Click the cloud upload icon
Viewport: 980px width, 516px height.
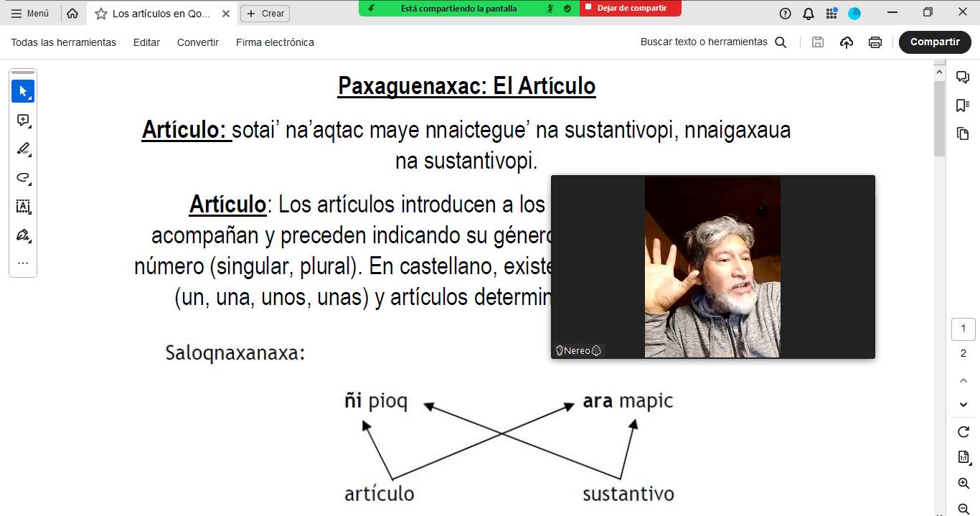(847, 42)
